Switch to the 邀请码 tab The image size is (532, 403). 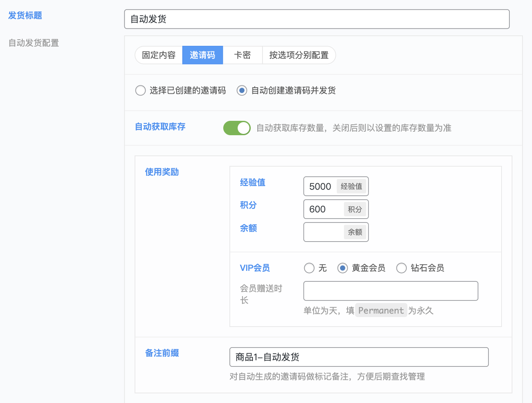pyautogui.click(x=202, y=55)
